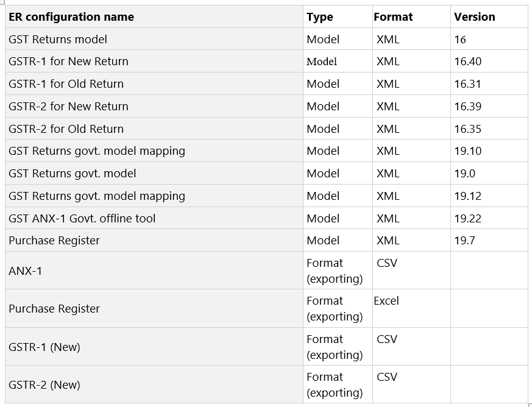Click 'GSTR-1 for Old Return' cell
532x407 pixels.
coord(154,83)
